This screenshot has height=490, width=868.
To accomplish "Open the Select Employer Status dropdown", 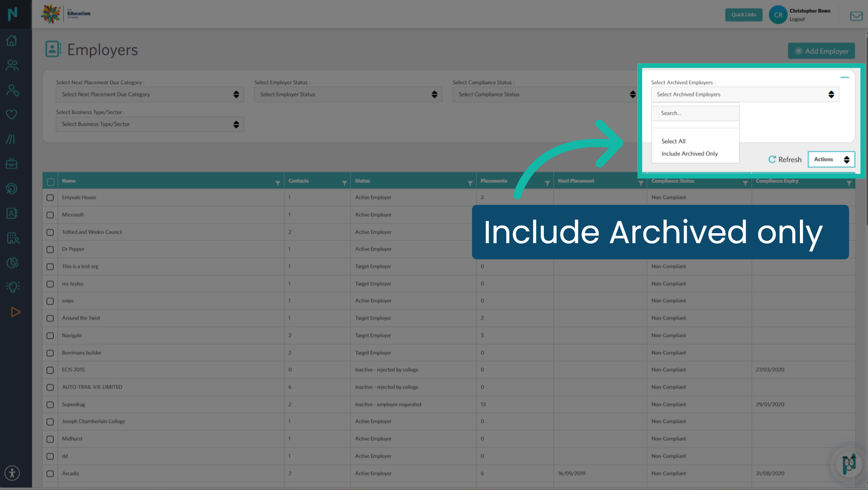I will click(348, 94).
